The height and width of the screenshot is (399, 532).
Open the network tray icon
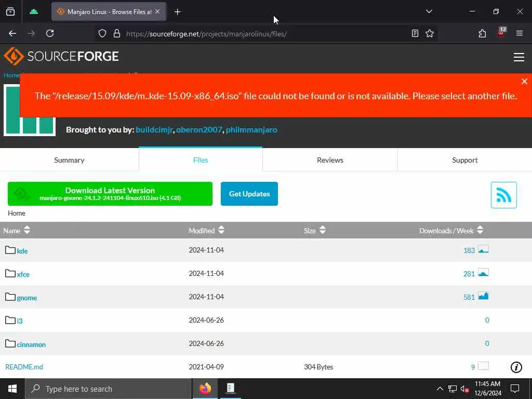coord(453,389)
